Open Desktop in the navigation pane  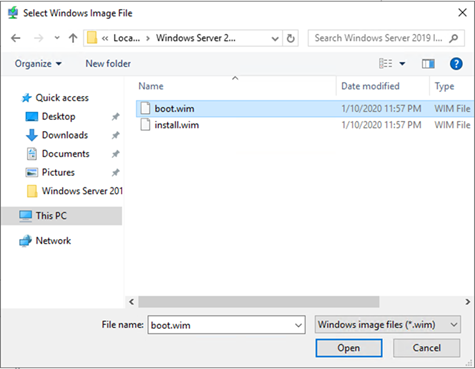pyautogui.click(x=58, y=116)
